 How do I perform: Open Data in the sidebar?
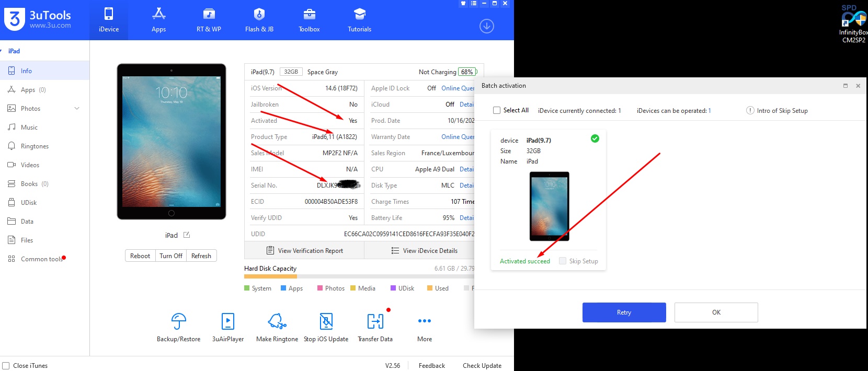[x=44, y=222]
